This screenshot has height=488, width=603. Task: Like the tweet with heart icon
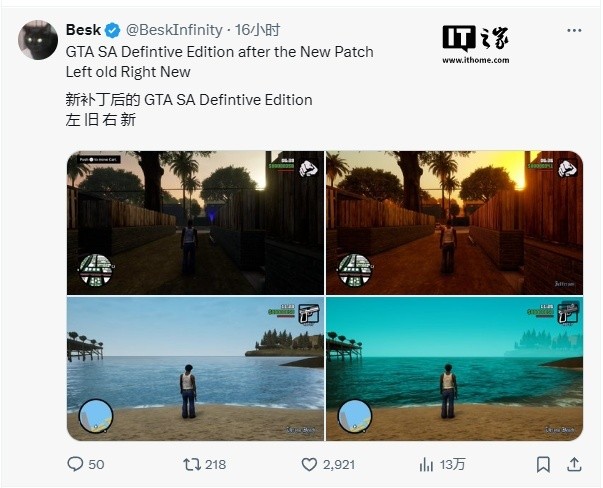[309, 465]
